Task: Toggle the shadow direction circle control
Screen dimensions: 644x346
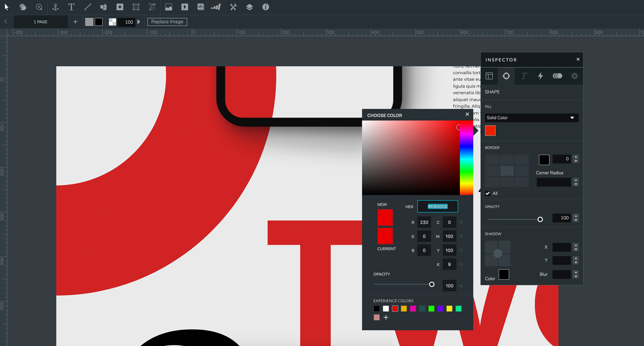Action: (498, 253)
